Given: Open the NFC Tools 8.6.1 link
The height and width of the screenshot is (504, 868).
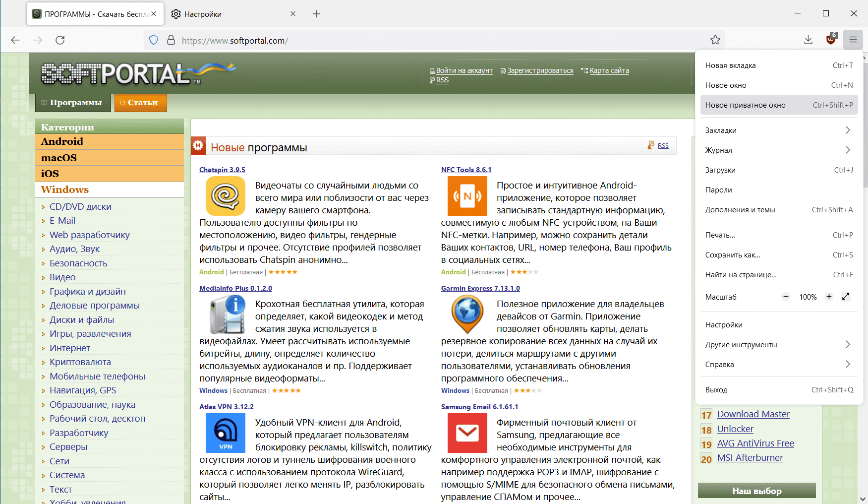Looking at the screenshot, I should point(466,170).
